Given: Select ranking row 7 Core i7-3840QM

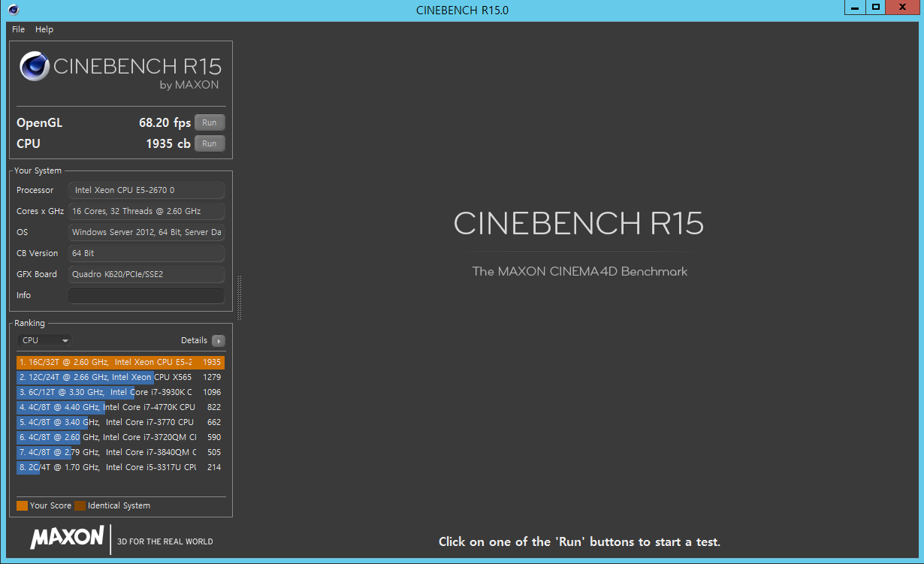Looking at the screenshot, I should [x=120, y=452].
